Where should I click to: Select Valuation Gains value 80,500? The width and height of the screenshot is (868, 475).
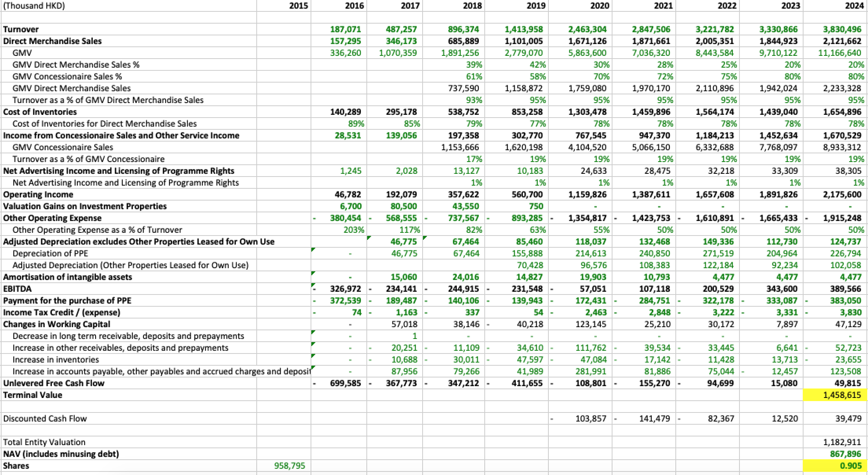(404, 206)
